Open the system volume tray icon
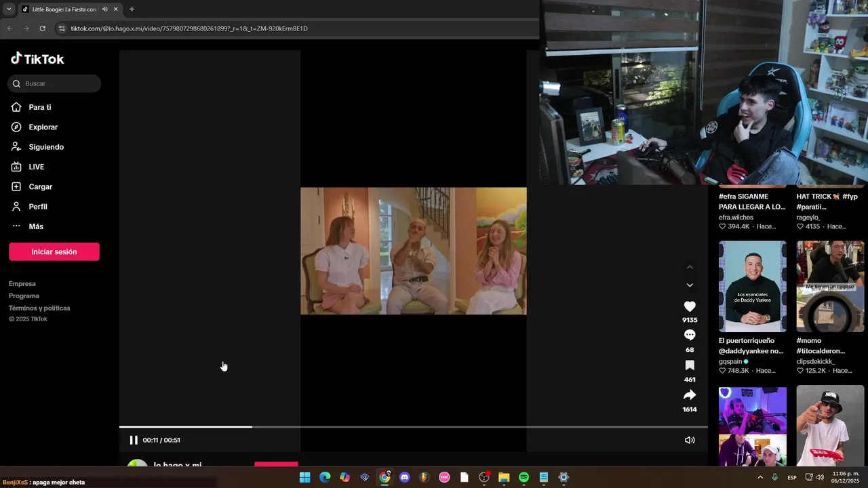The image size is (868, 488). [821, 477]
